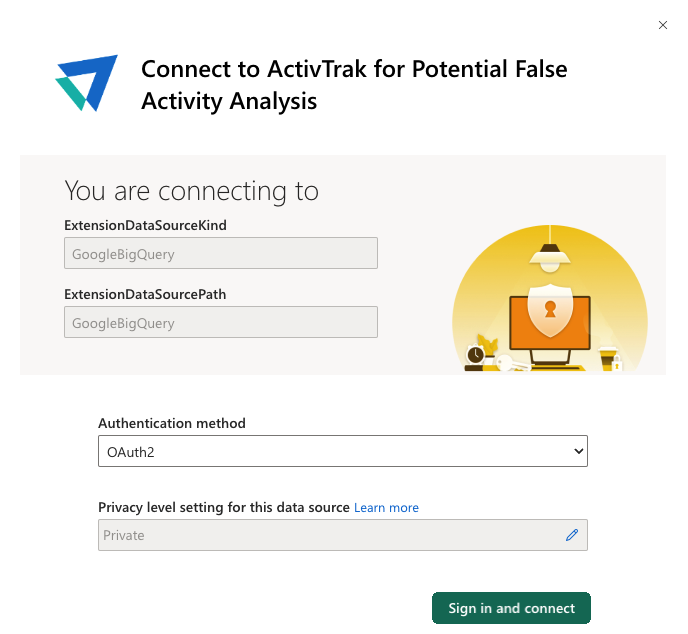Click the Private privacy level field
Image resolution: width=688 pixels, height=634 pixels.
click(x=343, y=535)
